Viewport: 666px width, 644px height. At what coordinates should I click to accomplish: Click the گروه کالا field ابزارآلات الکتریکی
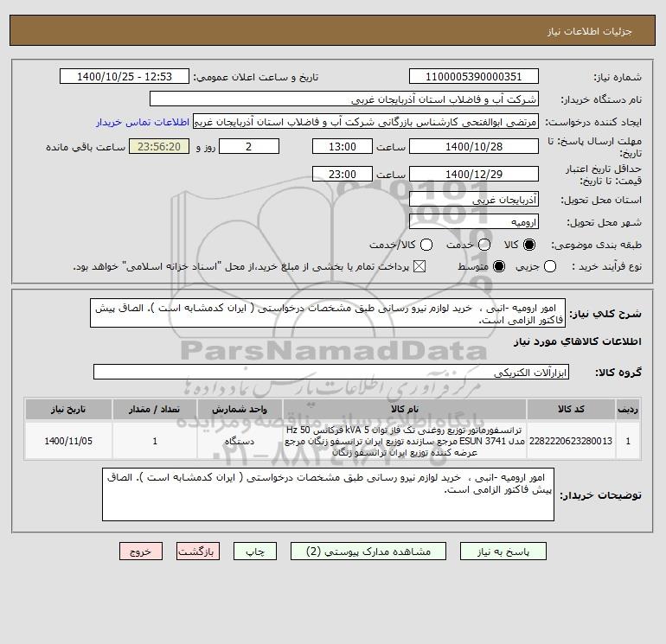tap(331, 372)
